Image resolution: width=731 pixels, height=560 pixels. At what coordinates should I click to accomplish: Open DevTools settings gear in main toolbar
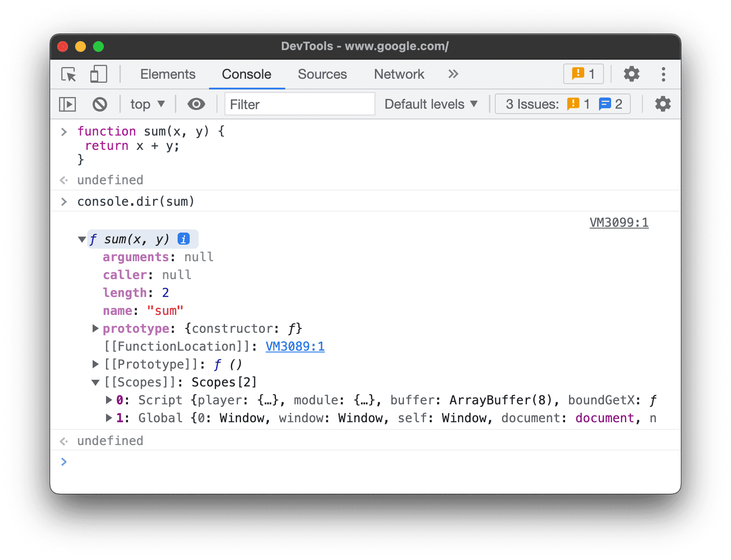click(631, 74)
